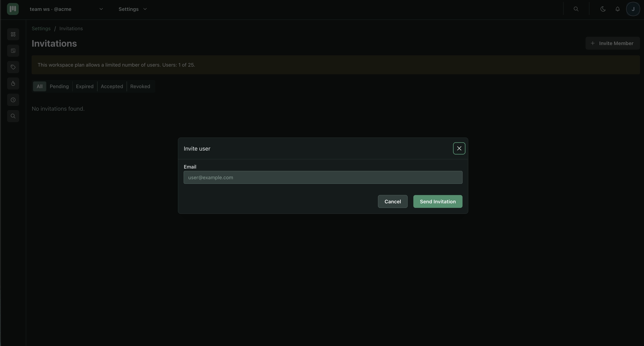Viewport: 644px width, 346px height.
Task: Click the app logo icon
Action: click(13, 9)
